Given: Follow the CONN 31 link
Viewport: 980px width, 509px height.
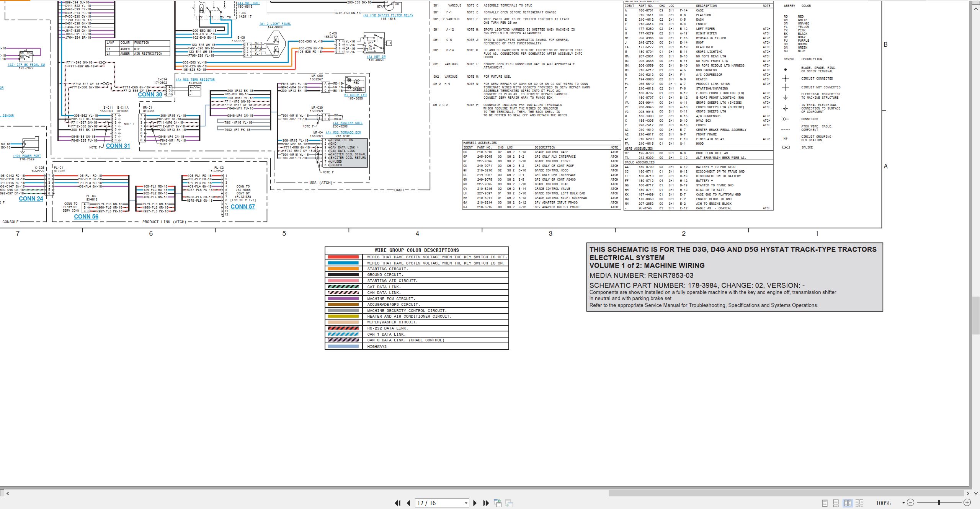Looking at the screenshot, I should coord(118,145).
